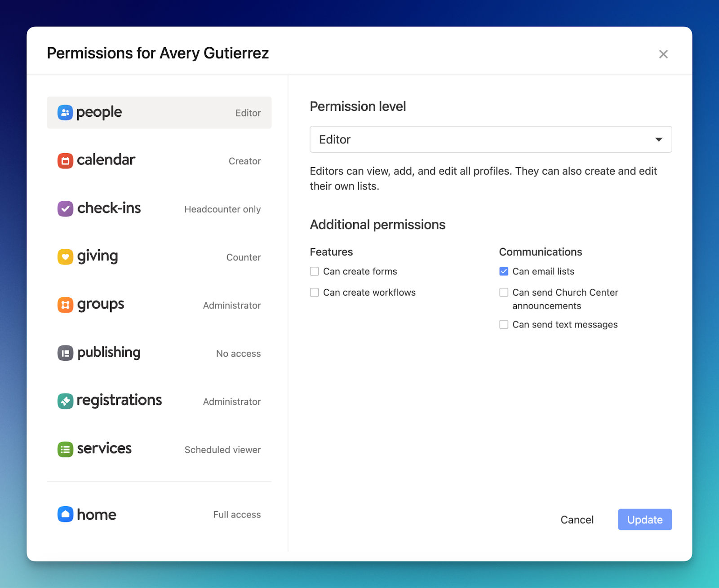The image size is (719, 588).
Task: Enable Can send text messages checkbox
Action: pyautogui.click(x=504, y=324)
